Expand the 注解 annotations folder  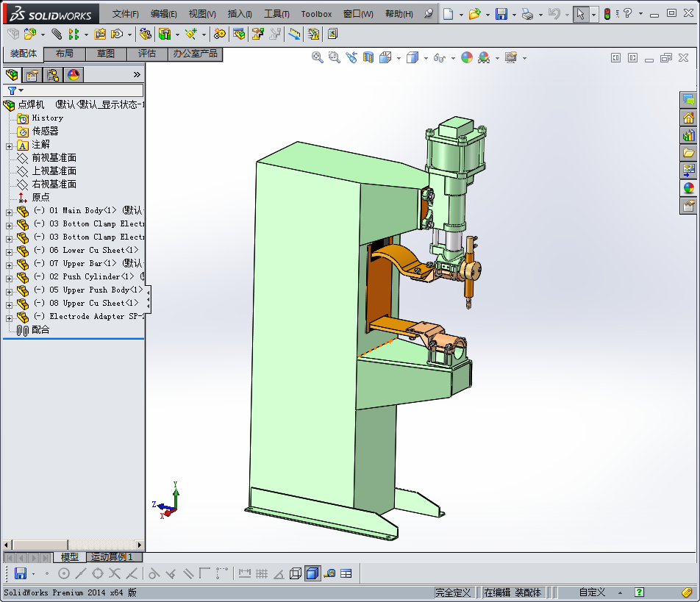[9, 146]
